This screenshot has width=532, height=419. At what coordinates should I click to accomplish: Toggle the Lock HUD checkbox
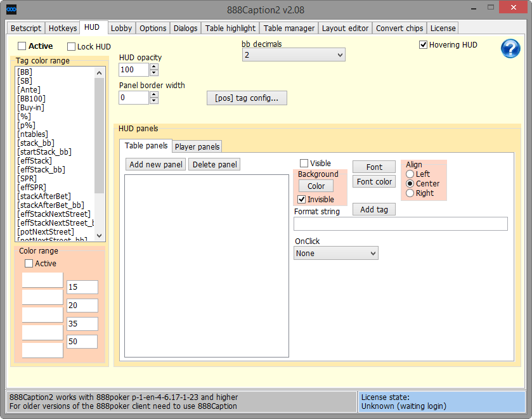tap(71, 46)
